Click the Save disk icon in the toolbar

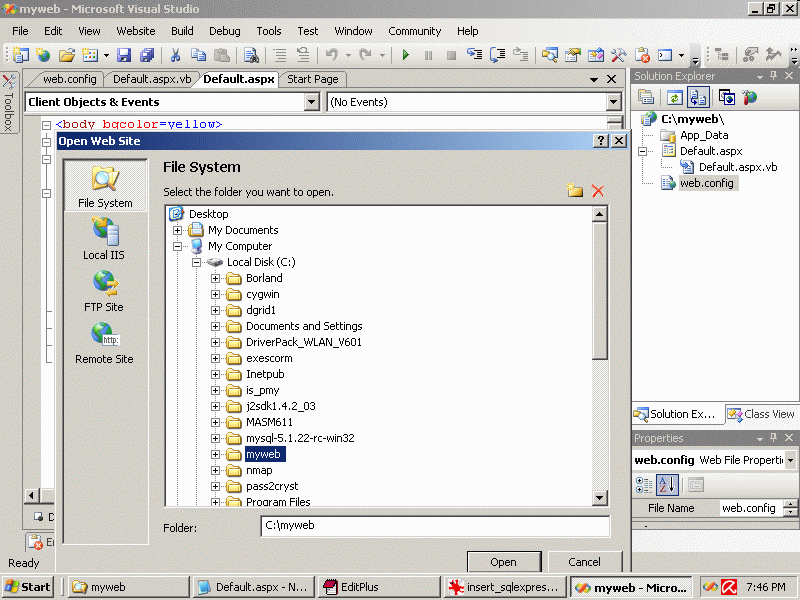pyautogui.click(x=124, y=56)
